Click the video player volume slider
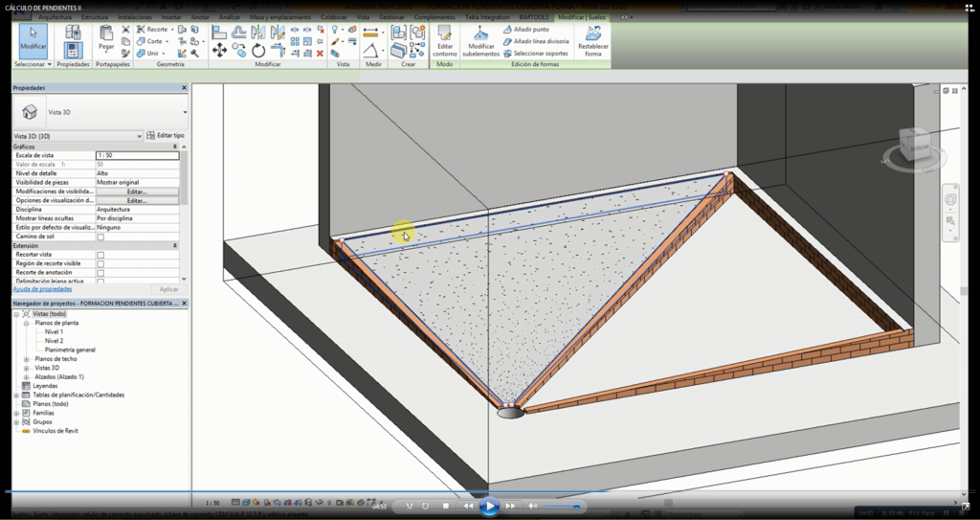980x520 pixels. (x=563, y=506)
